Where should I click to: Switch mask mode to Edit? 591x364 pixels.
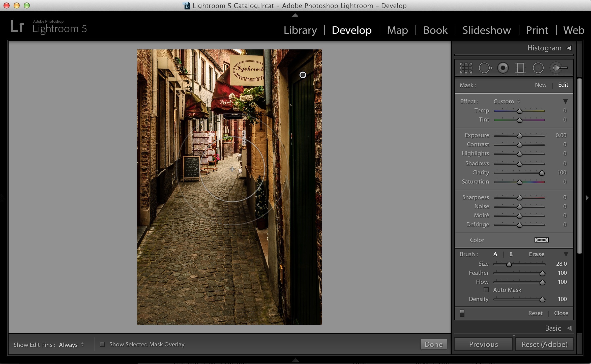tap(563, 85)
